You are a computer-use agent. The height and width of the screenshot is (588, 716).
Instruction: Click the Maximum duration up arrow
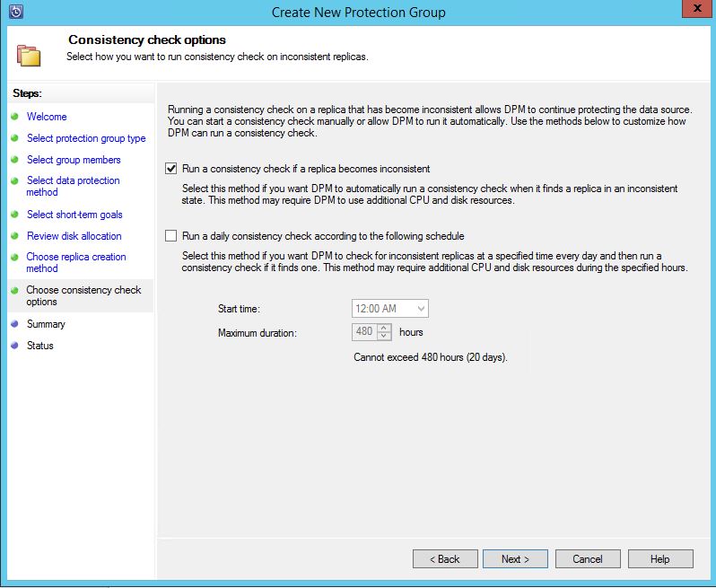pos(385,328)
